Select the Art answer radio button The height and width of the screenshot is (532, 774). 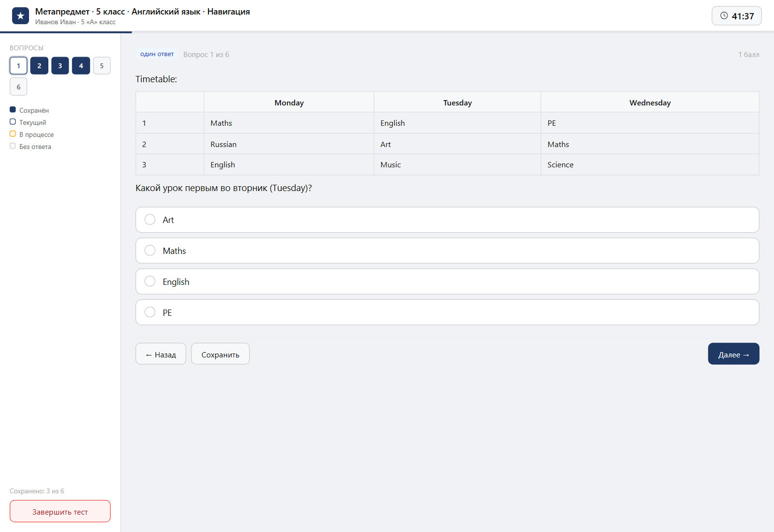point(150,220)
